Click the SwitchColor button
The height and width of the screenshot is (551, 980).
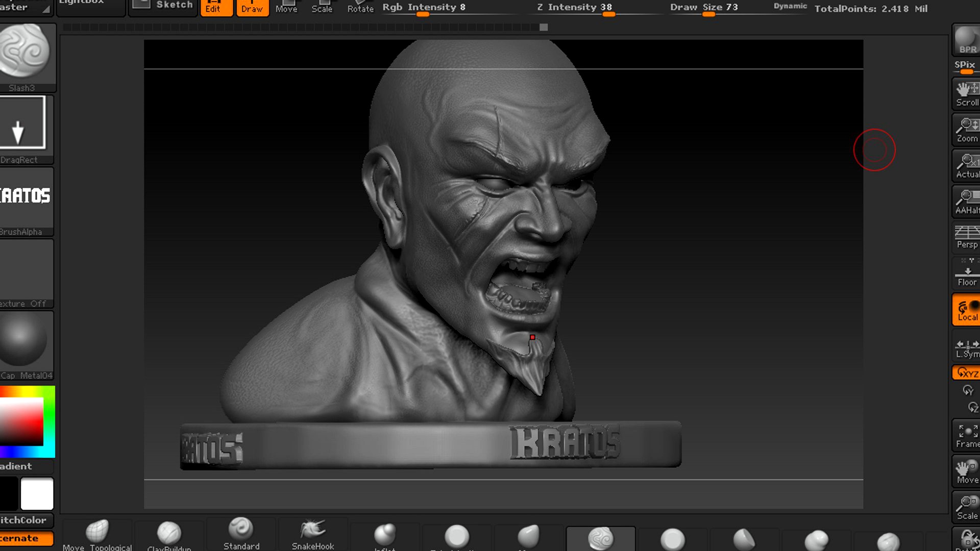[x=26, y=520]
